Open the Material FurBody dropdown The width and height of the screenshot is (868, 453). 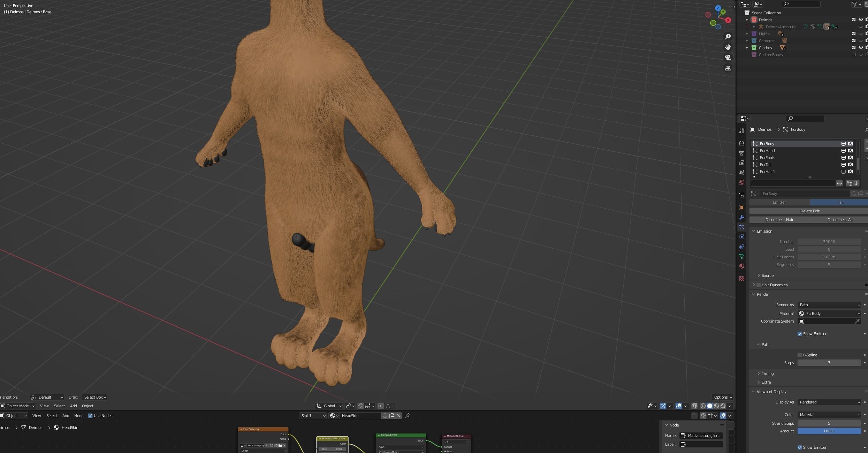pos(829,314)
